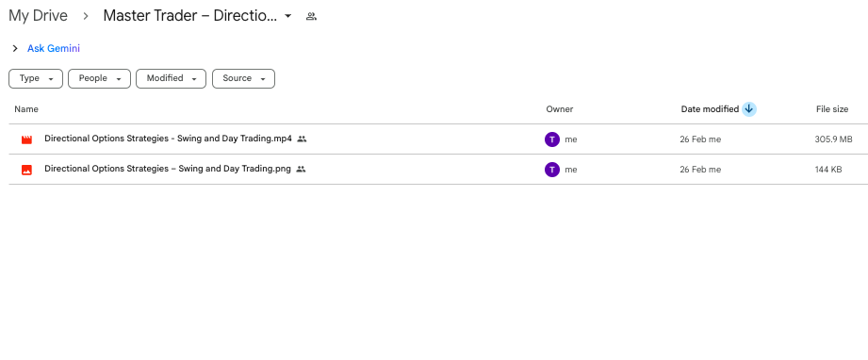Open the Master Trader folder name dropdown

(x=287, y=17)
